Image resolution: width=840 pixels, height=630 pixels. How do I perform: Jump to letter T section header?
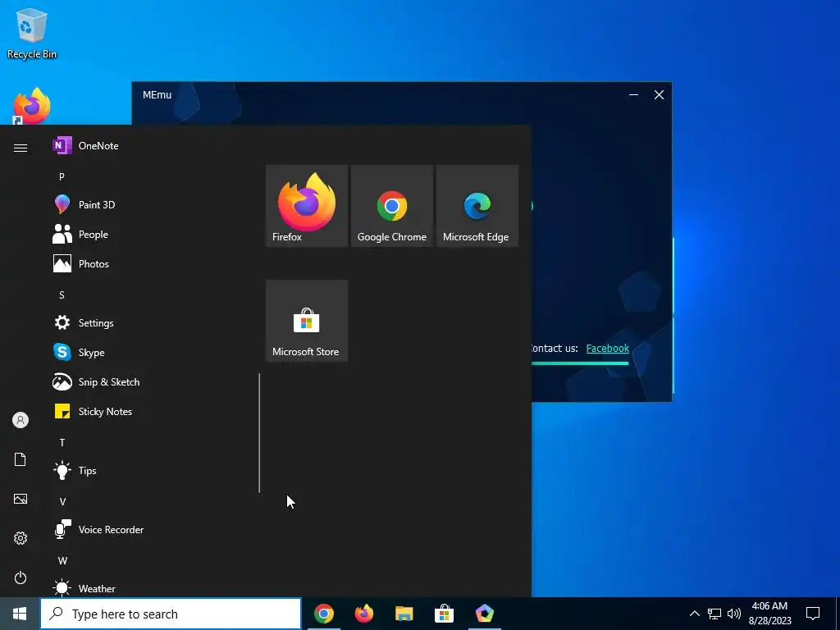coord(62,442)
